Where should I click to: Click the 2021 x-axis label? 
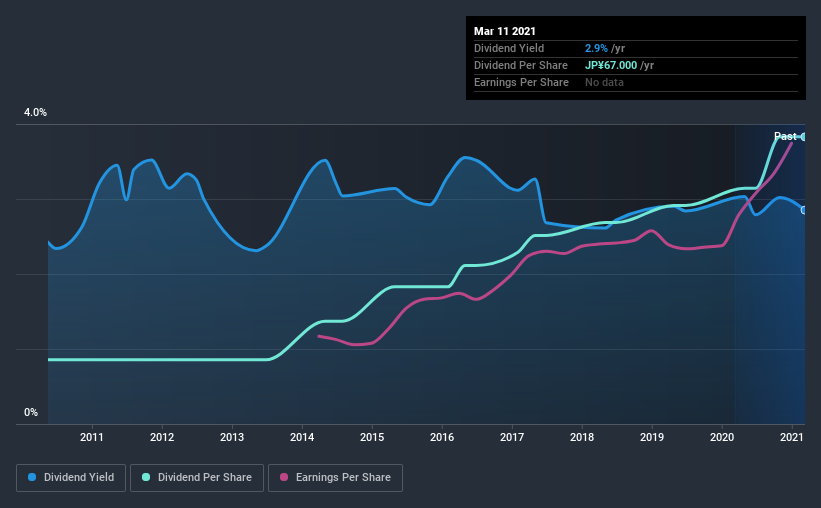(792, 437)
